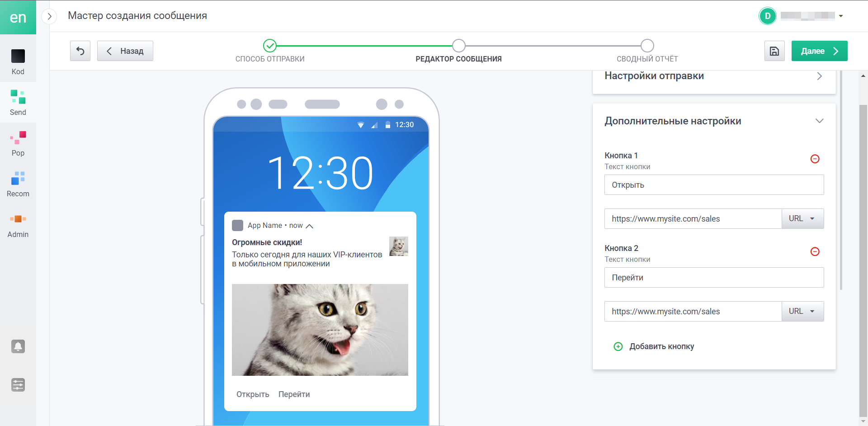Click the undo arrow button

tap(80, 51)
